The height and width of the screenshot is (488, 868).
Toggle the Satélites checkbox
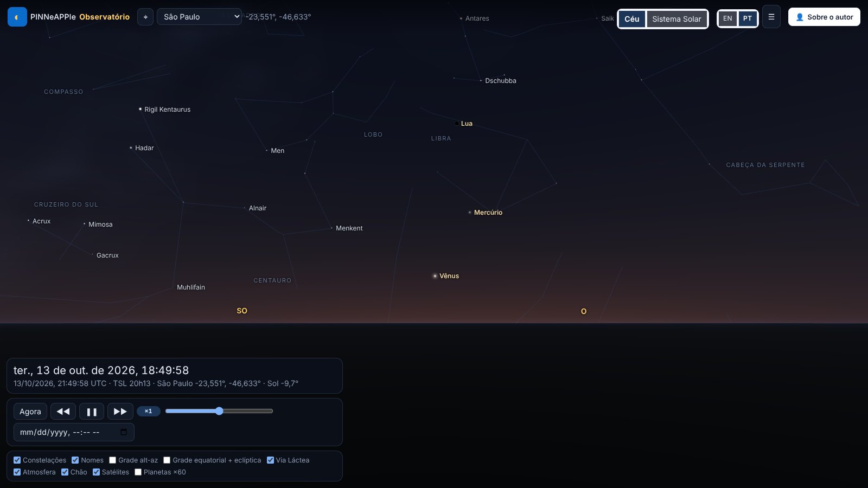tap(96, 472)
